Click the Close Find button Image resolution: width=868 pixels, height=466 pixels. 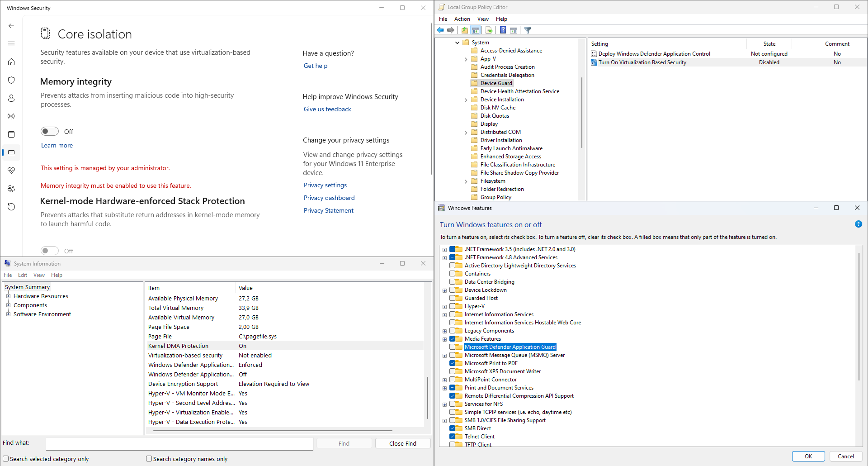[x=403, y=443]
